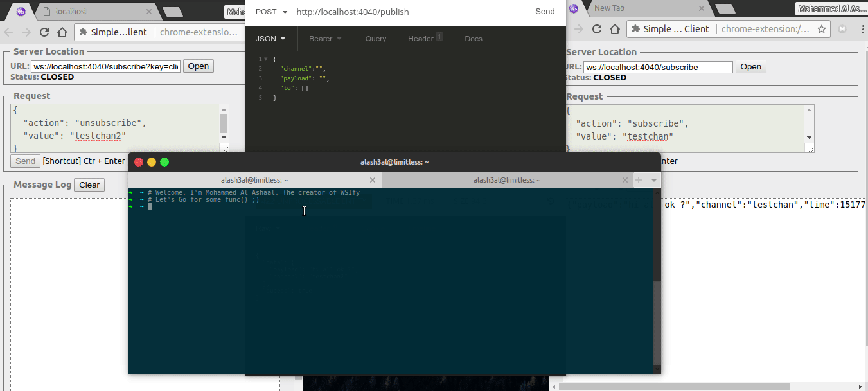Add a new terminal tab with plus
The height and width of the screenshot is (391, 868).
tap(639, 180)
